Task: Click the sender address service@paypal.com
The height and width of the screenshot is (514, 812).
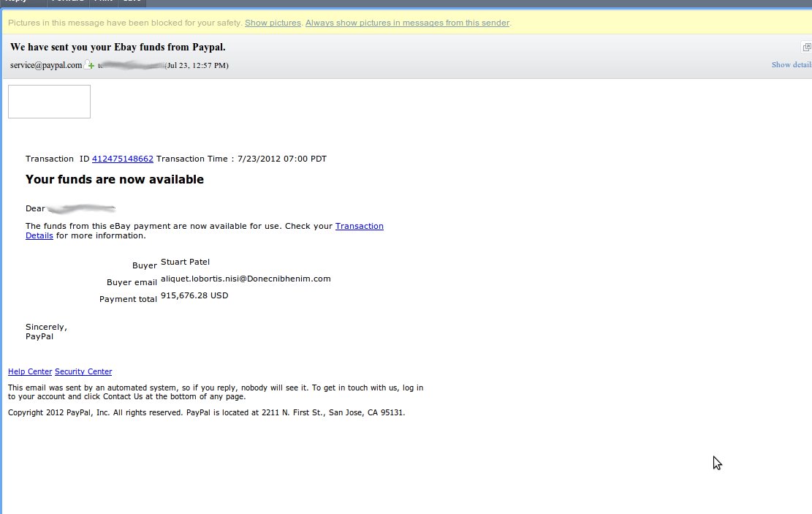Action: click(46, 65)
